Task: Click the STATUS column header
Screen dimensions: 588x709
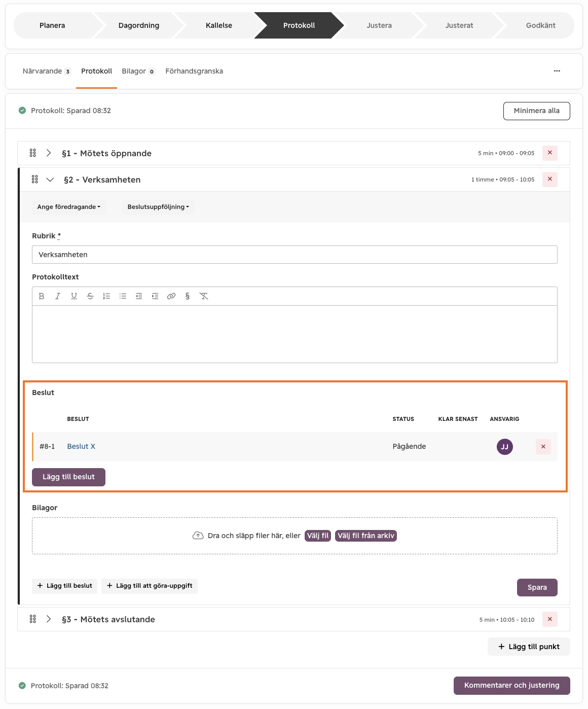Action: click(403, 419)
